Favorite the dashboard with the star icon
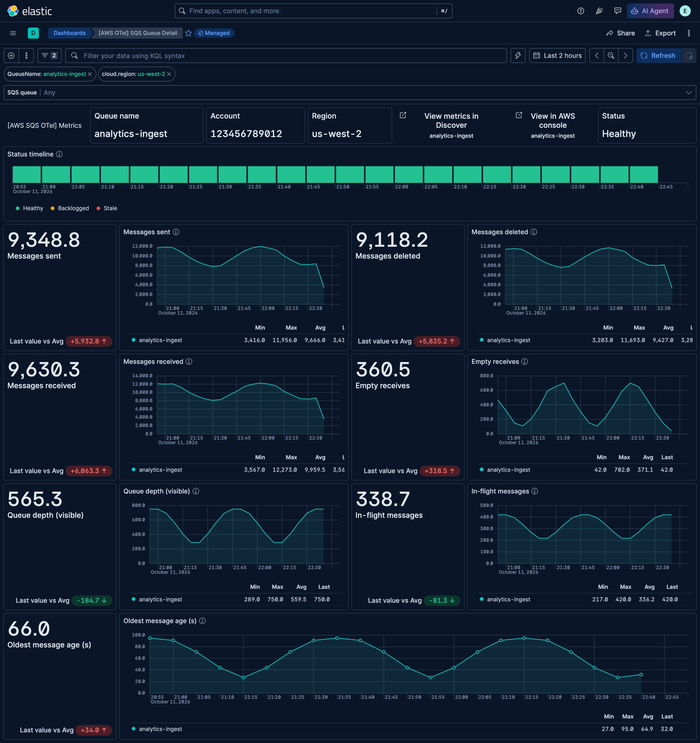Screen dimensions: 700x743 click(x=188, y=33)
